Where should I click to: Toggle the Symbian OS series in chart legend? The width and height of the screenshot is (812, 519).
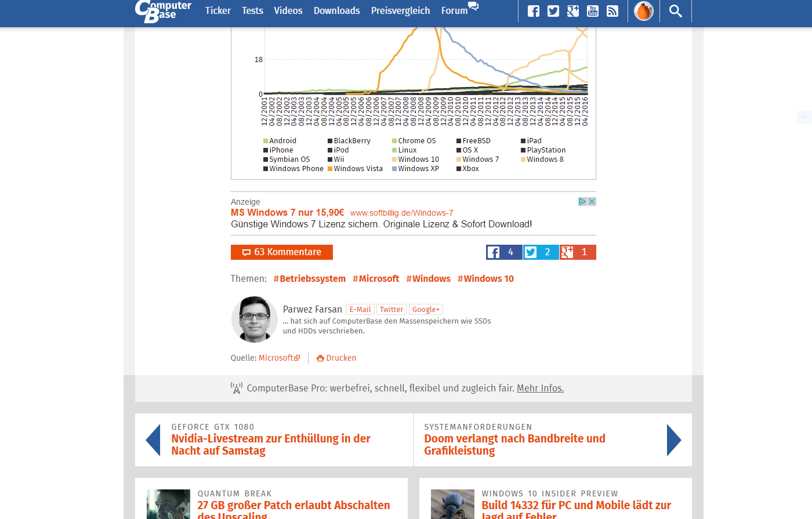coord(287,159)
